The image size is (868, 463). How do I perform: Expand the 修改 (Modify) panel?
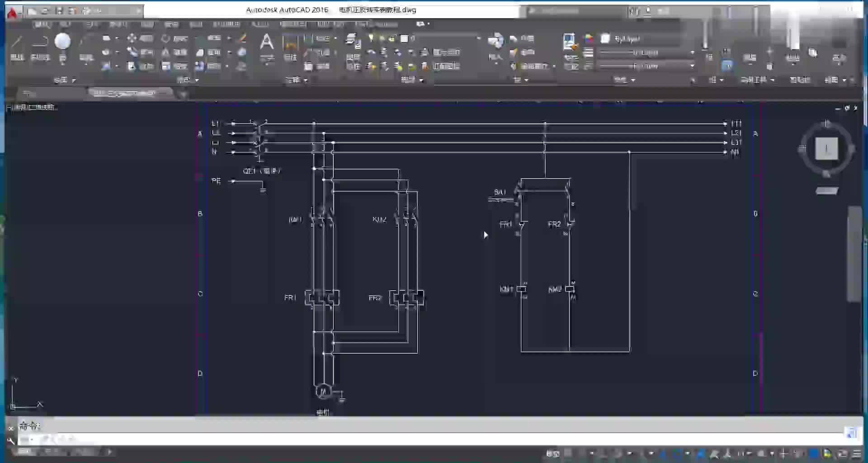(x=187, y=80)
